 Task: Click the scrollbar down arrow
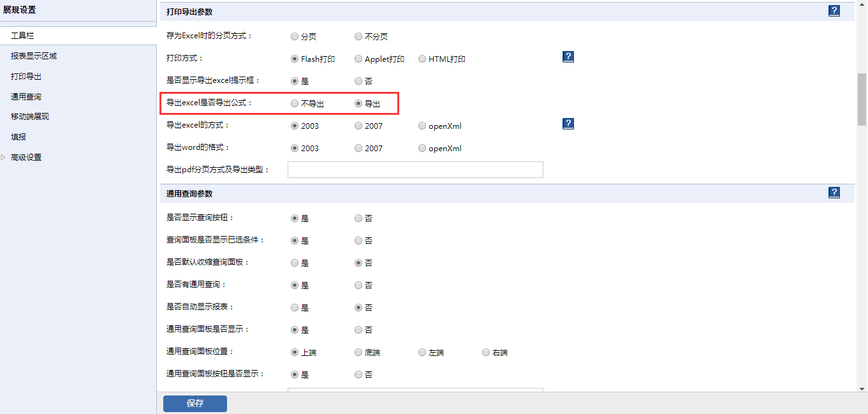[862, 387]
